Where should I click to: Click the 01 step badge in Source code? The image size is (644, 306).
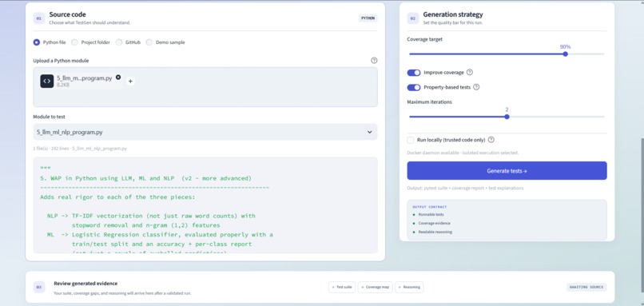coord(39,18)
